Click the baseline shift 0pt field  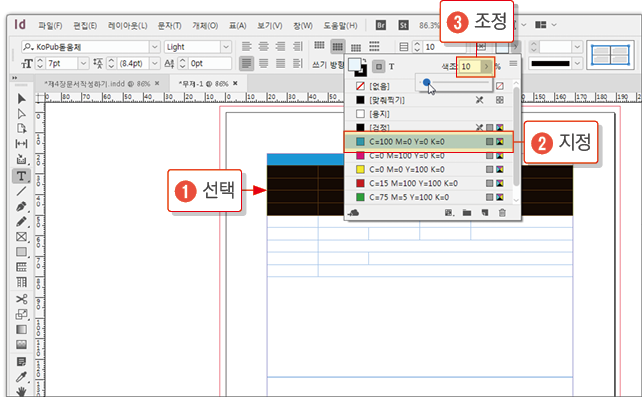[x=210, y=63]
